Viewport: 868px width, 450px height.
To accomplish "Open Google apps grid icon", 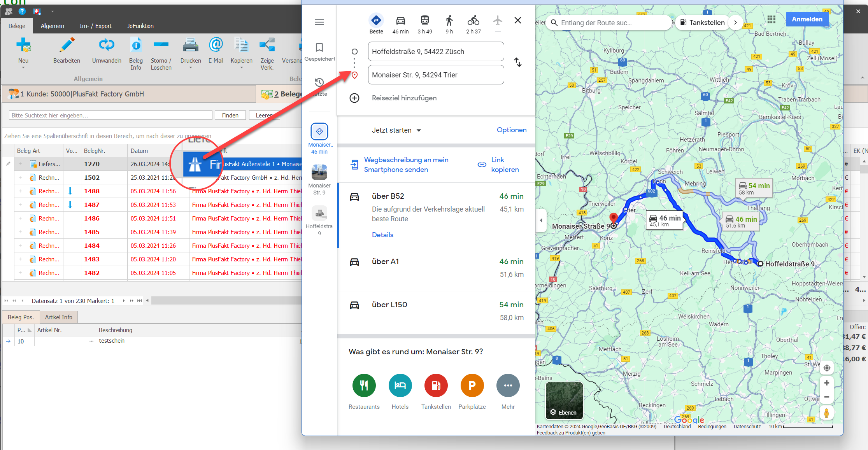I will (x=772, y=19).
